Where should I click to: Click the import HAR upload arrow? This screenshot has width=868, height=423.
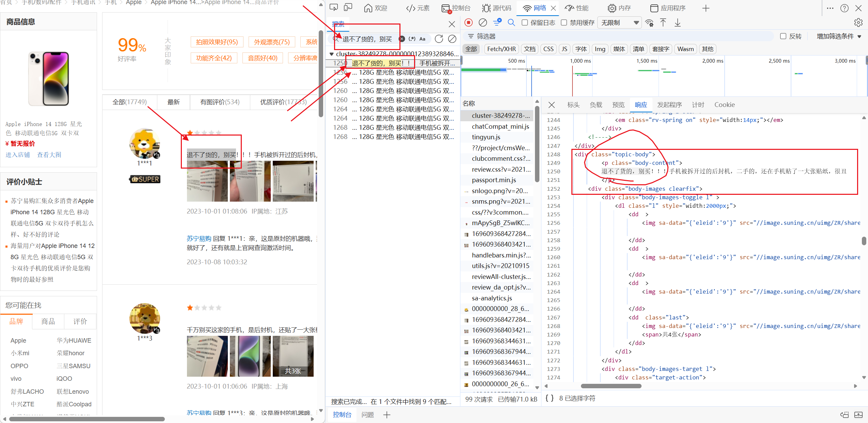click(x=663, y=22)
